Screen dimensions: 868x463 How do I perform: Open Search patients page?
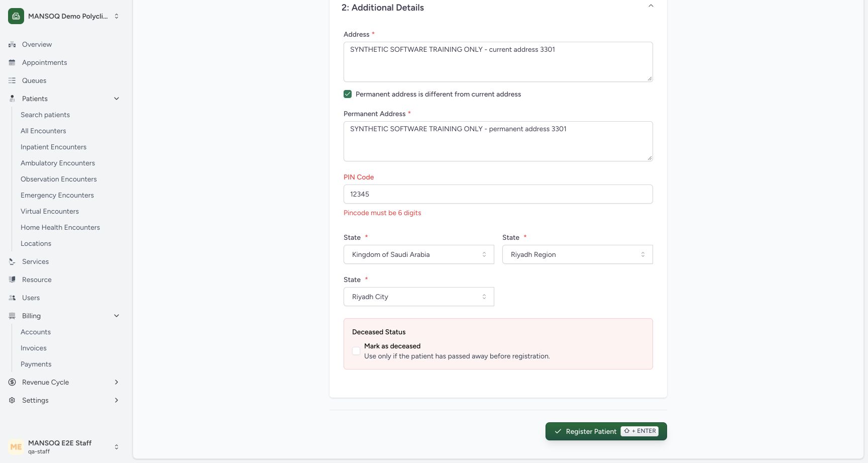click(45, 115)
